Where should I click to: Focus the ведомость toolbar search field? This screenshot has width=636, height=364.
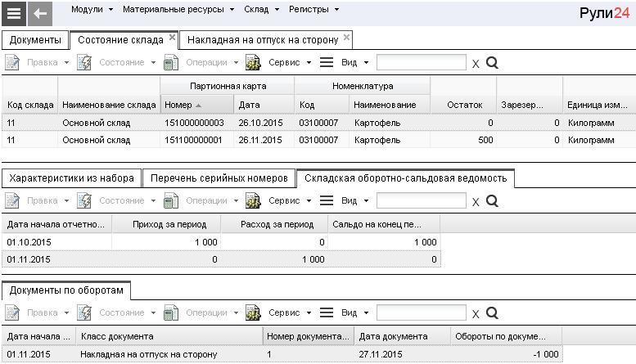tap(422, 201)
